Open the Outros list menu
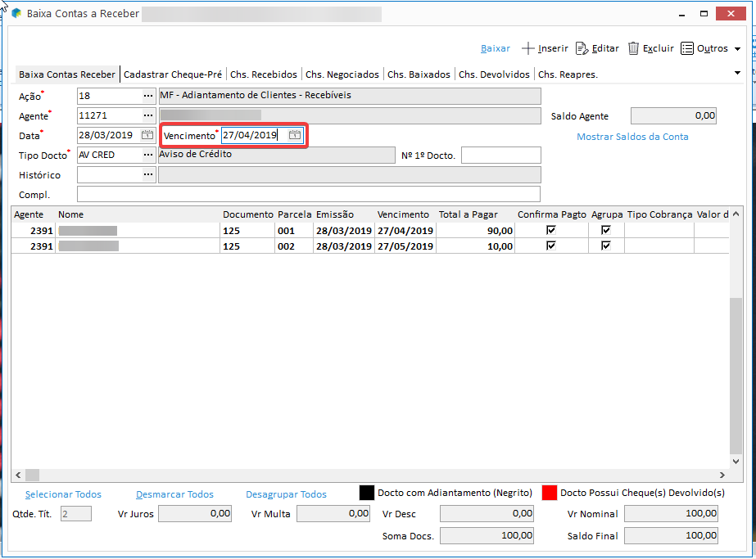 tap(710, 48)
